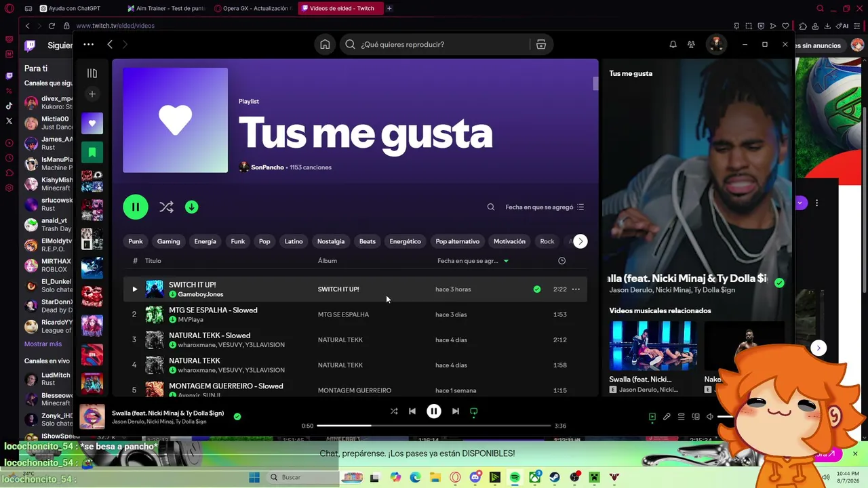Sort tracks by duration clock icon
Image resolution: width=868 pixels, height=488 pixels.
click(561, 261)
